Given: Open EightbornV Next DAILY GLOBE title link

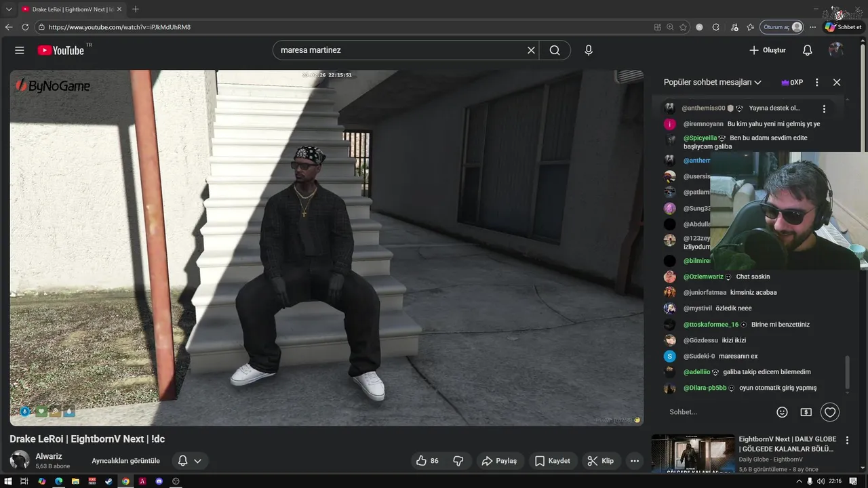Looking at the screenshot, I should pyautogui.click(x=787, y=444).
